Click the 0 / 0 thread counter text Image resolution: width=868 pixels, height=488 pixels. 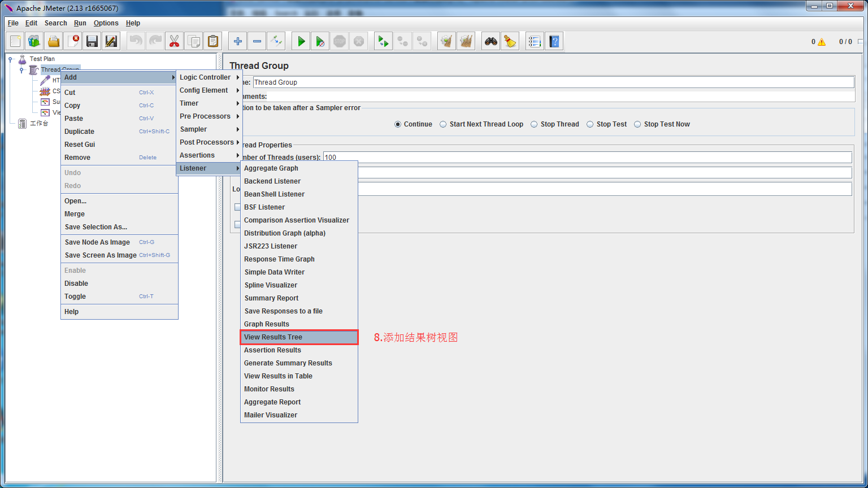coord(845,42)
